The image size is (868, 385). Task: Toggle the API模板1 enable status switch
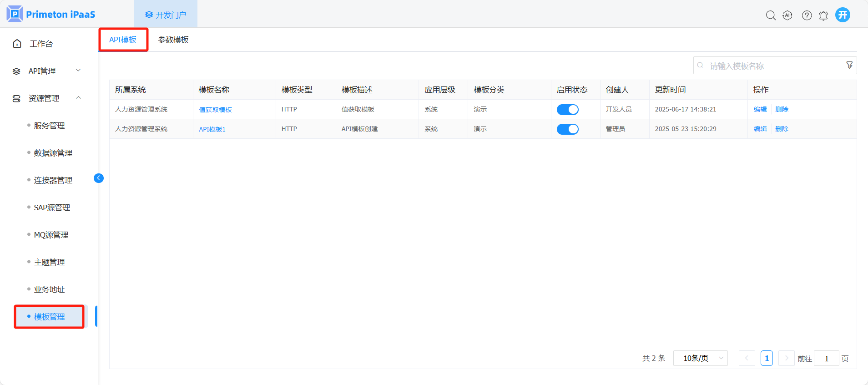(567, 129)
